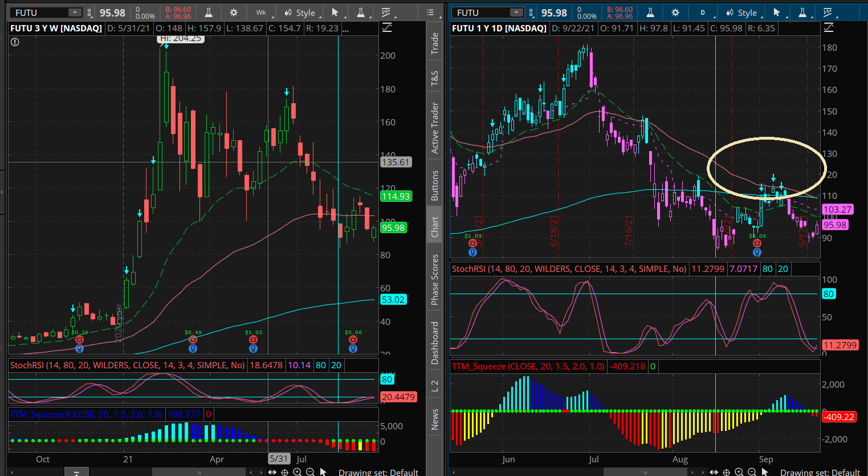Open the News side tab
Image resolution: width=868 pixels, height=476 pixels.
tap(434, 419)
